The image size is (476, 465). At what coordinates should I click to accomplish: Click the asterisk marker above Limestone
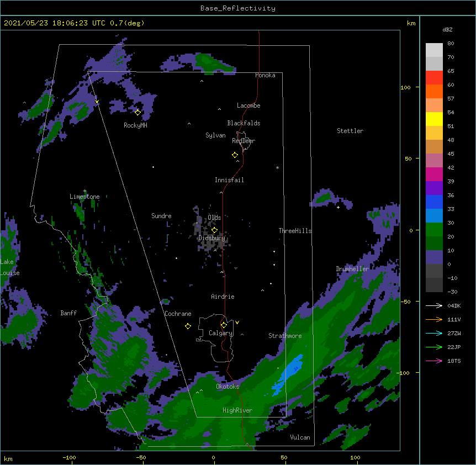tap(85, 191)
